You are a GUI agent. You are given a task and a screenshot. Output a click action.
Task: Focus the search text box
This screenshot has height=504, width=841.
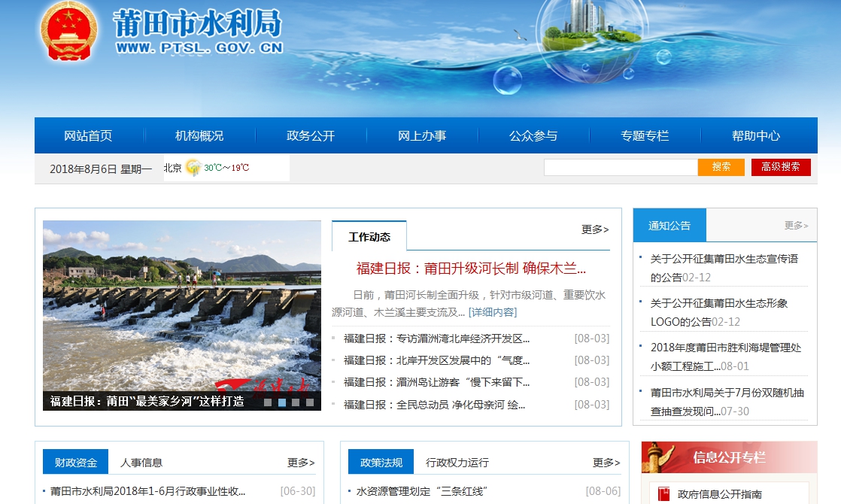tap(620, 167)
